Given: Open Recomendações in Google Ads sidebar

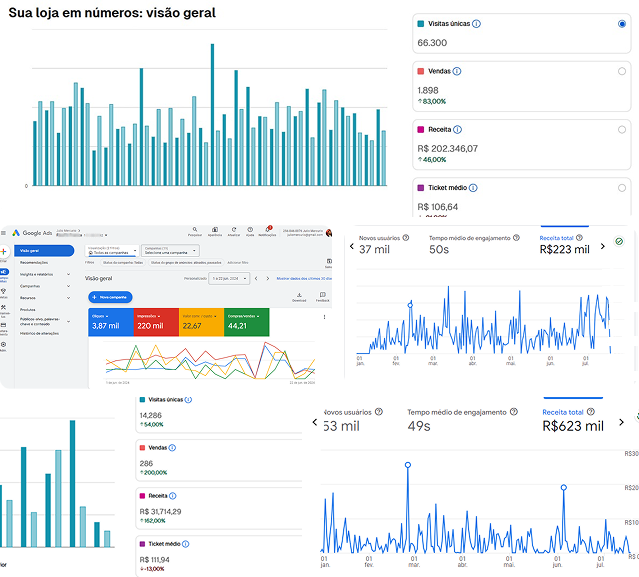Looking at the screenshot, I should coord(36,262).
